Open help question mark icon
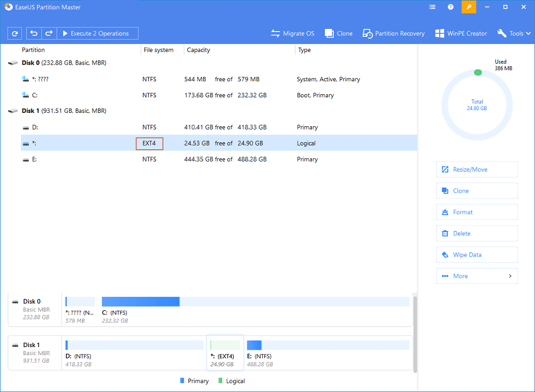 (x=450, y=7)
